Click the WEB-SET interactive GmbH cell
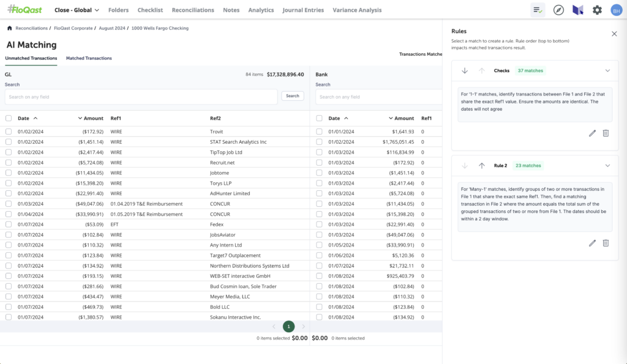 coord(240,276)
